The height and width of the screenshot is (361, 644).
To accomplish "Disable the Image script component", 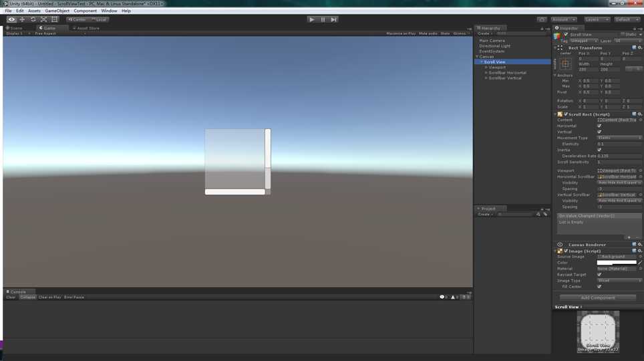I will click(x=566, y=251).
